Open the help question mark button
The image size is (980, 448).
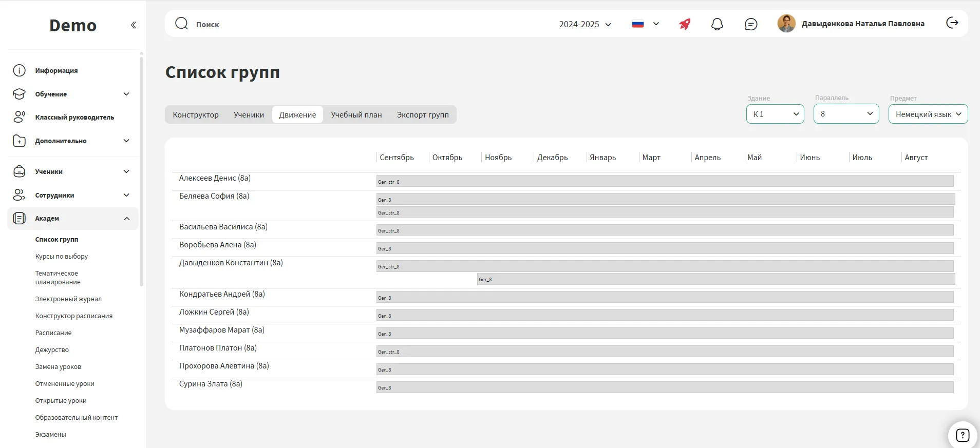(x=962, y=435)
